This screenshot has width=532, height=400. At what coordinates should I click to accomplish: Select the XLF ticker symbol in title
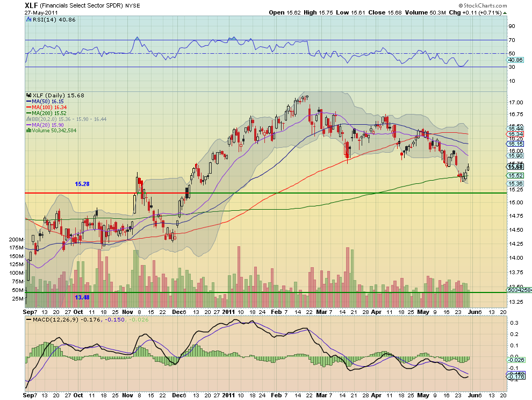click(x=31, y=5)
